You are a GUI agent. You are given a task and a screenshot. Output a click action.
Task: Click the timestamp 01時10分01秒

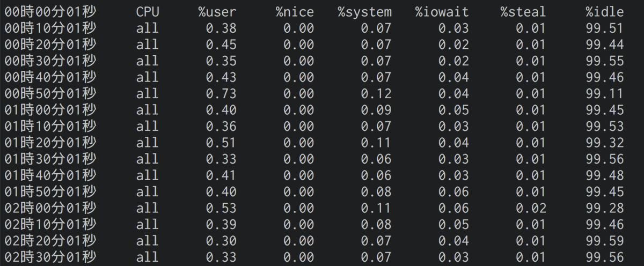pos(50,127)
